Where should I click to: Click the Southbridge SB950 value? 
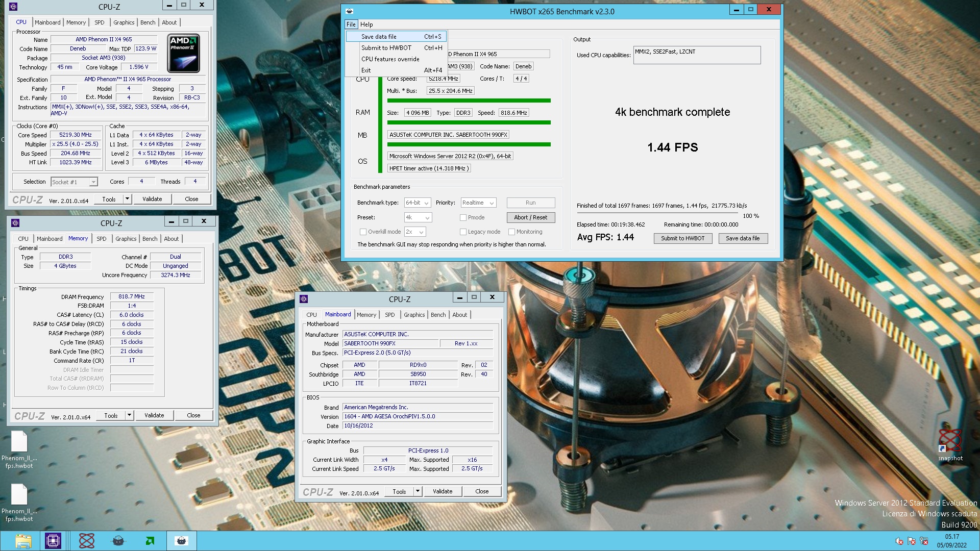point(418,374)
